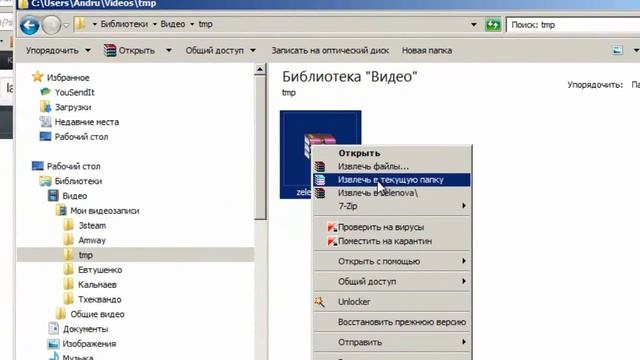Choose 'Извлечь в текущую папку'

(x=391, y=180)
